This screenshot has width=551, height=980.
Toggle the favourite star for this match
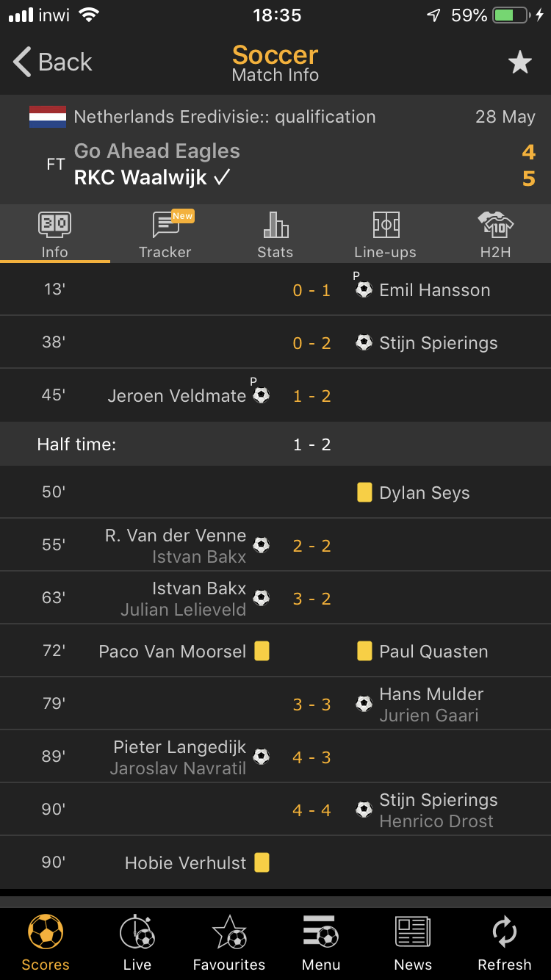click(x=519, y=62)
